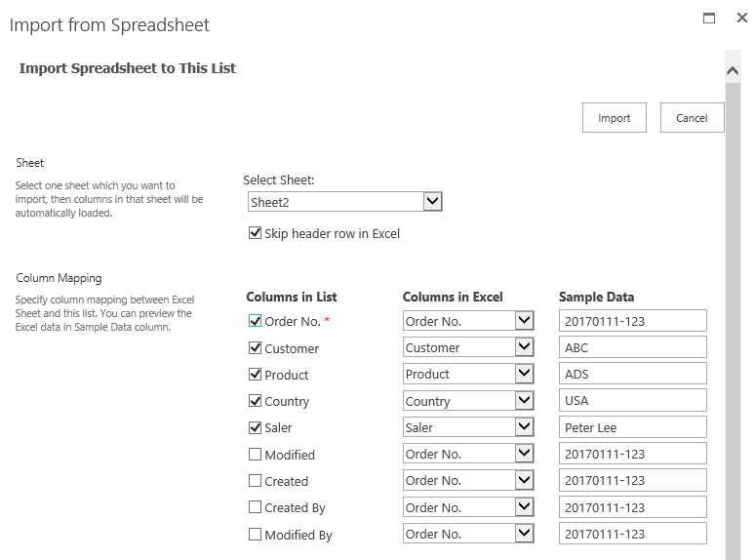The image size is (755, 560).
Task: Toggle Skip header row in Excel
Action: [256, 233]
